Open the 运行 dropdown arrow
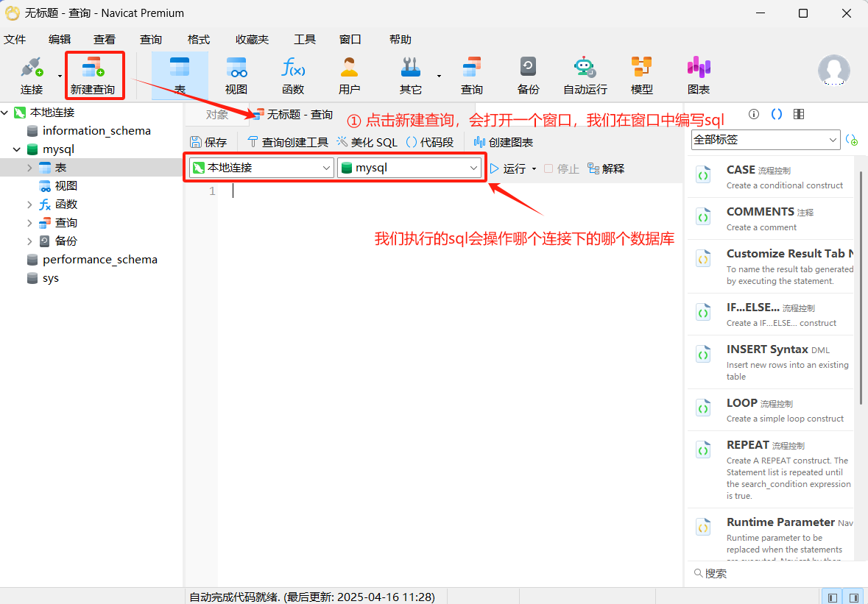This screenshot has width=868, height=604. point(534,168)
